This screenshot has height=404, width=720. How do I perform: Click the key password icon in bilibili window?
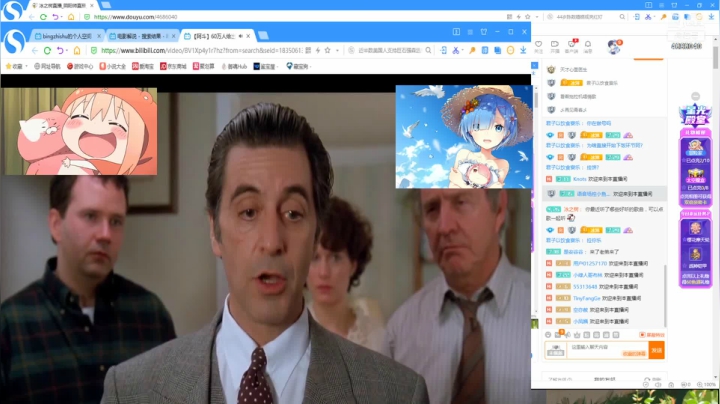[x=472, y=50]
